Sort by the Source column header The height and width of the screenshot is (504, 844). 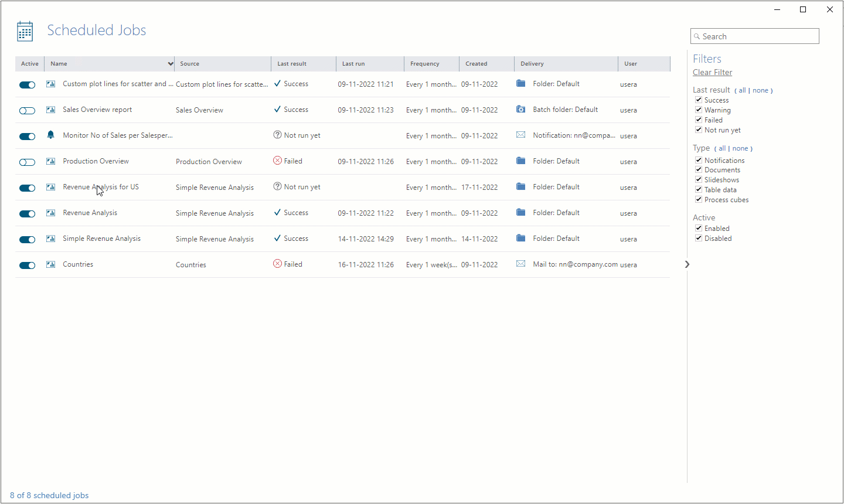(x=223, y=63)
